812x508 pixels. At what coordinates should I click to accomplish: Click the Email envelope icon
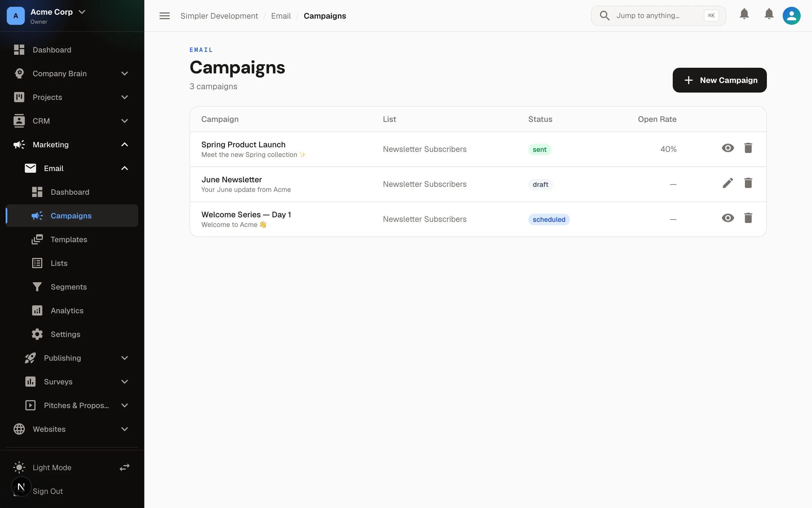coord(30,168)
